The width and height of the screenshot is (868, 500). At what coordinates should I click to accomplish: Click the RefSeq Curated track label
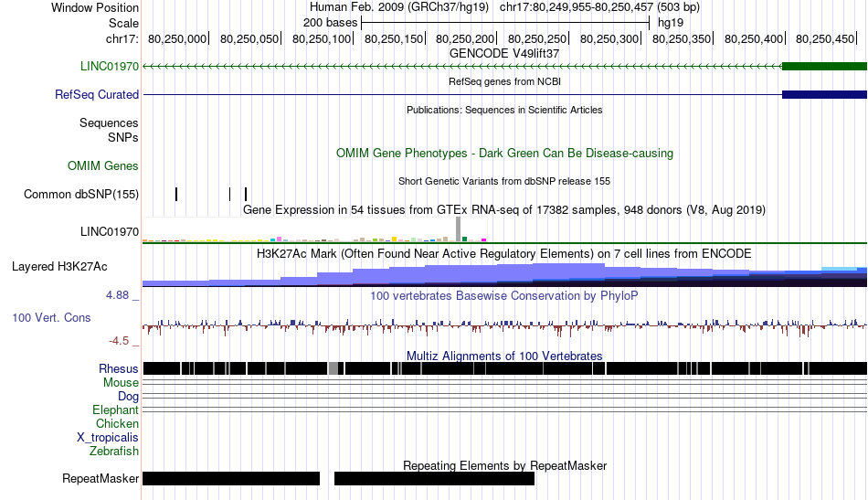click(97, 94)
